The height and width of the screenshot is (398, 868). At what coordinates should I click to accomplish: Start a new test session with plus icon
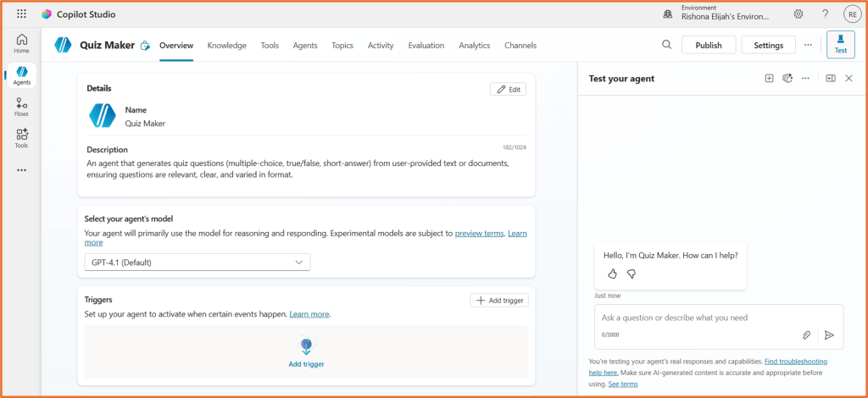pos(769,79)
